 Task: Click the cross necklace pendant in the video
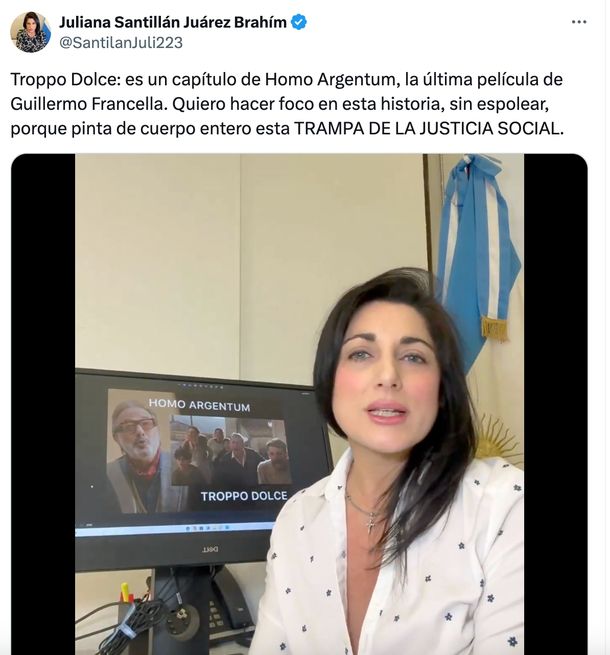[371, 523]
